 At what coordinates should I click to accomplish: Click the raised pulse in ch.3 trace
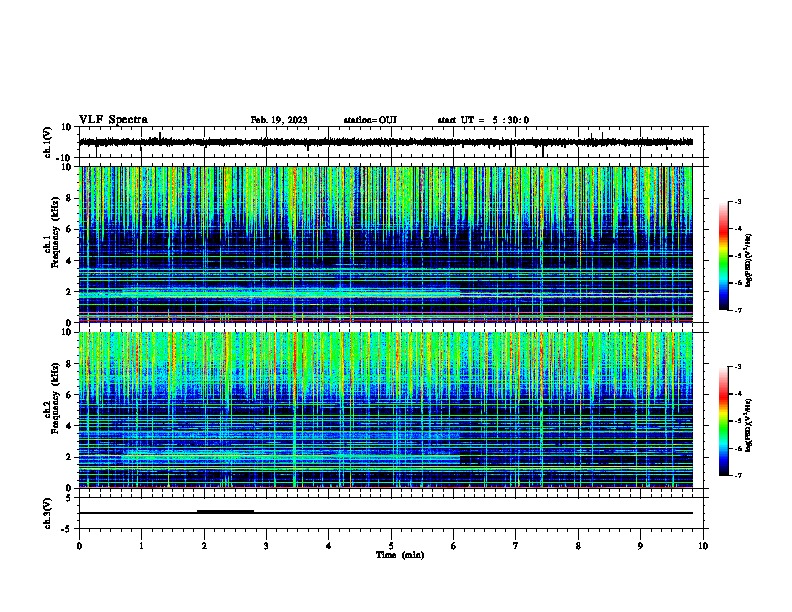point(225,511)
